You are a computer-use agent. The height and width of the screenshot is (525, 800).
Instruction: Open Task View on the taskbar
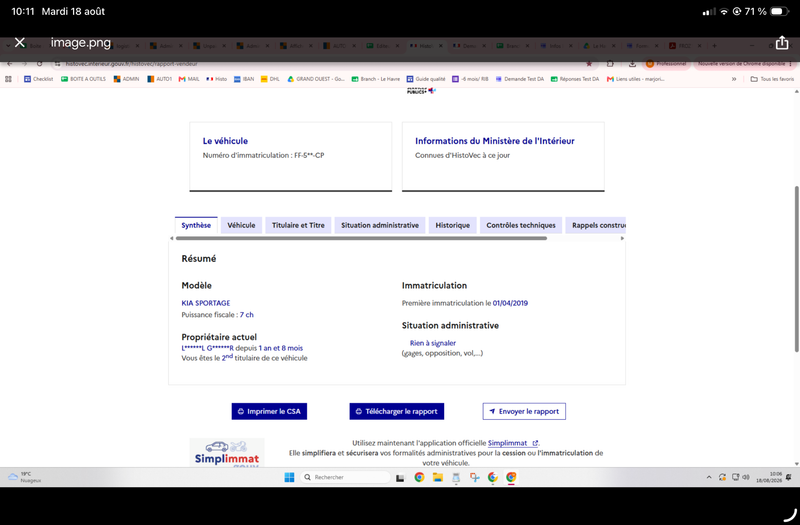pos(401,478)
